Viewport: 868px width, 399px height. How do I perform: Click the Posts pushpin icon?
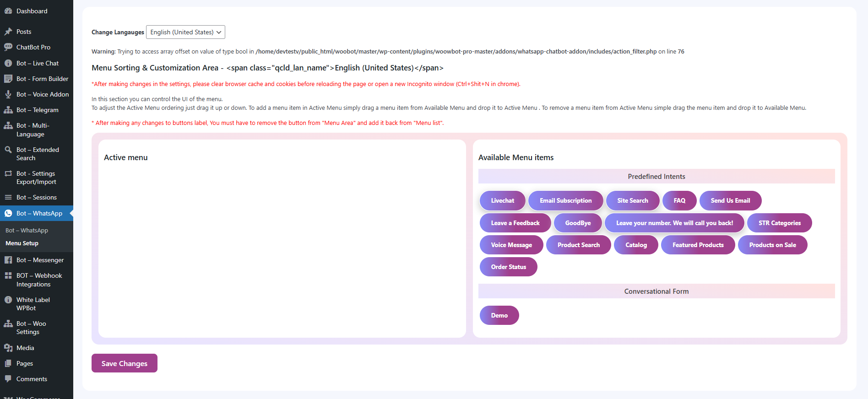8,32
